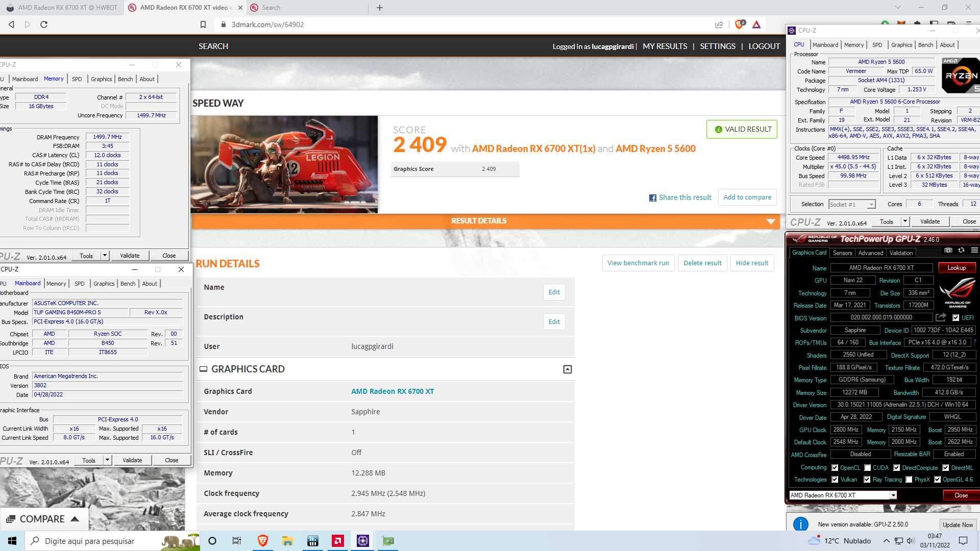The height and width of the screenshot is (551, 980).
Task: Open AMD Radeon RX 6700 XT link
Action: click(x=393, y=391)
